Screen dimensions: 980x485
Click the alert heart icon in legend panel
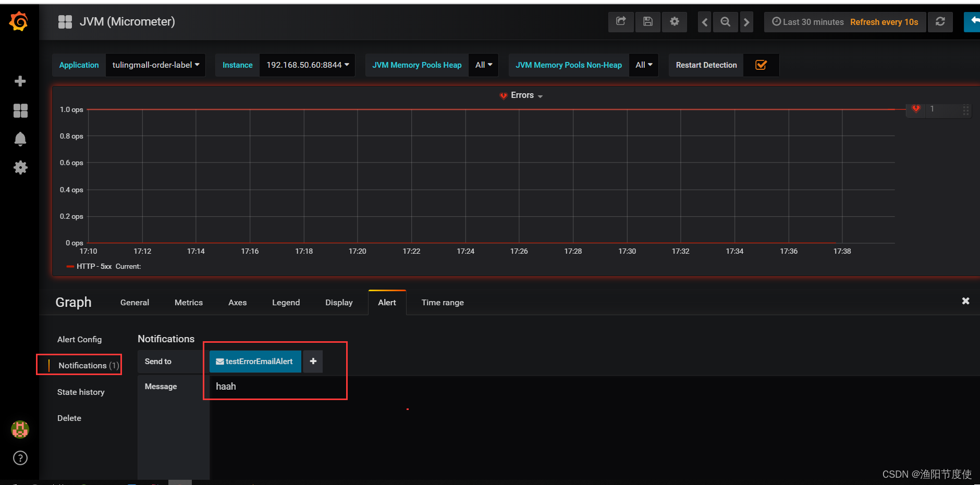[x=916, y=109]
